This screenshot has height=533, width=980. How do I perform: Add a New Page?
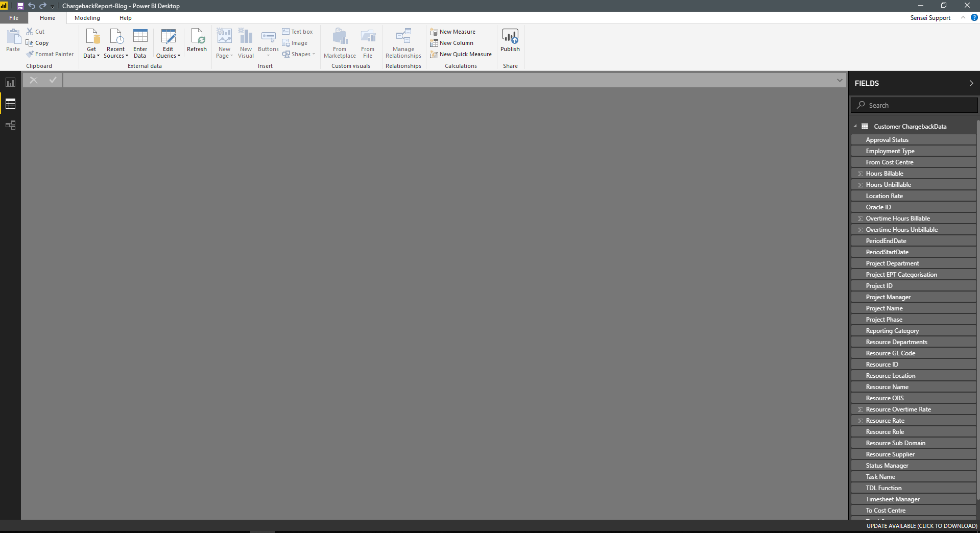pyautogui.click(x=224, y=43)
